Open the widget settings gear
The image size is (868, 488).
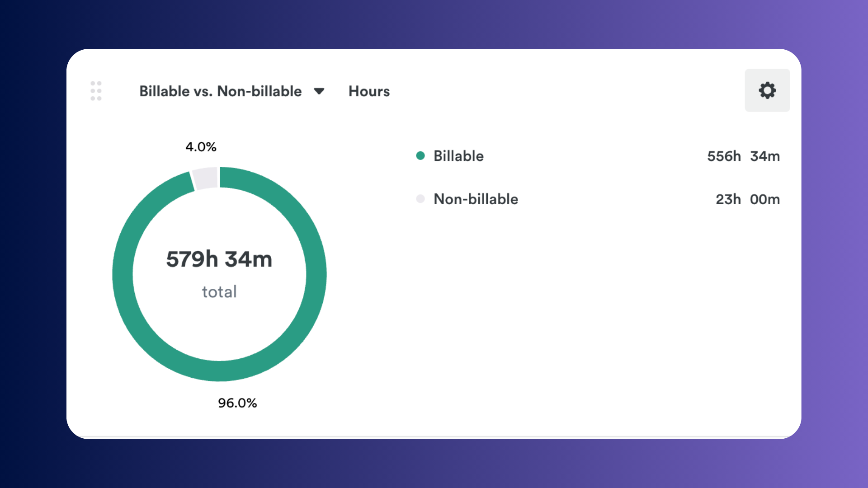pos(767,90)
